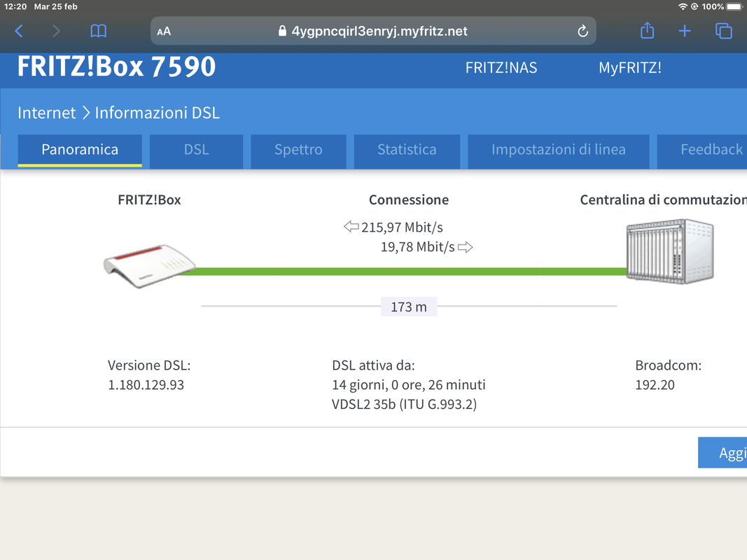The width and height of the screenshot is (747, 560).
Task: Open the Safari share sheet icon
Action: click(x=647, y=31)
